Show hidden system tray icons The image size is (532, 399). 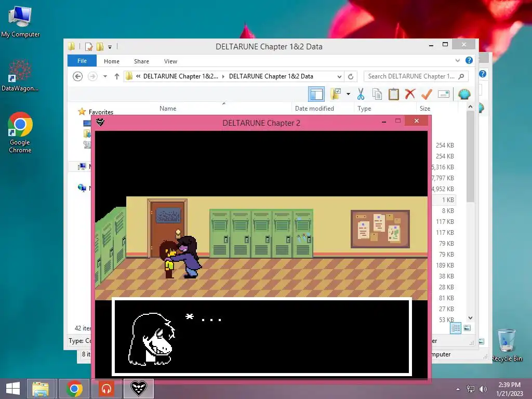(x=458, y=389)
